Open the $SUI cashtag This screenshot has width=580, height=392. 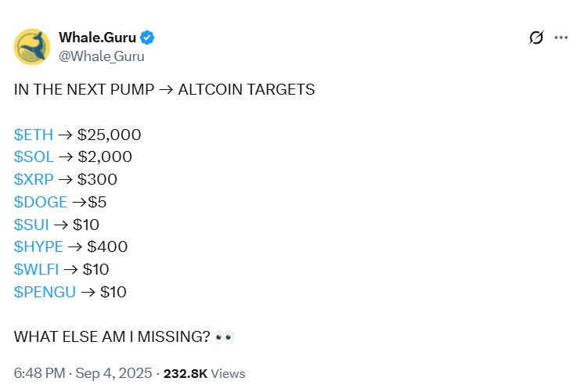coord(32,225)
